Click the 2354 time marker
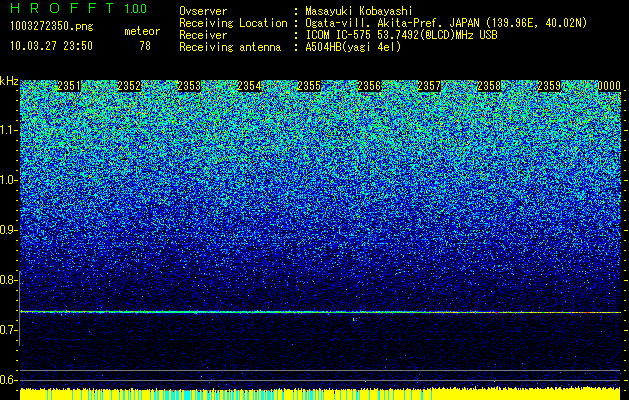This screenshot has height=400, width=629. [249, 86]
